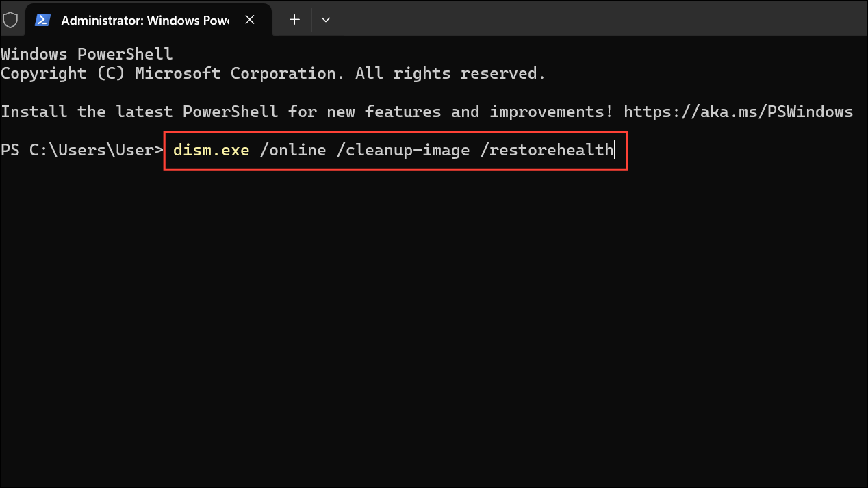The height and width of the screenshot is (488, 868).
Task: Click the Windows PowerShell heading line
Action: (87, 54)
